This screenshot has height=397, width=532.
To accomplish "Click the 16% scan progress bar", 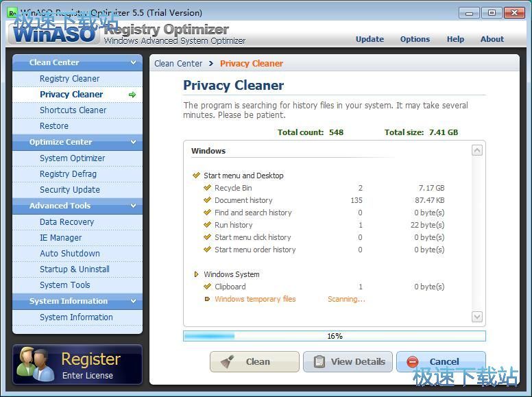I will point(335,336).
